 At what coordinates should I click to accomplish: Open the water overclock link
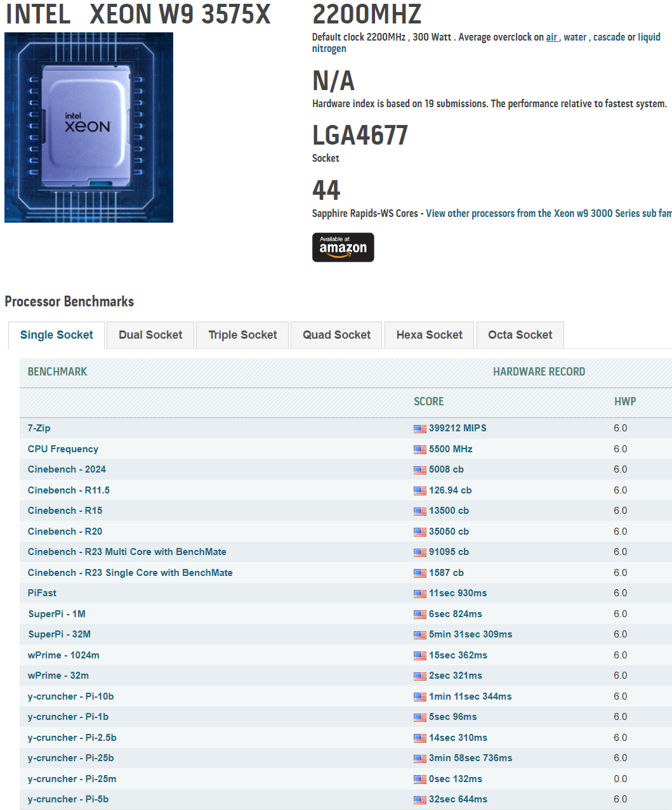(575, 37)
